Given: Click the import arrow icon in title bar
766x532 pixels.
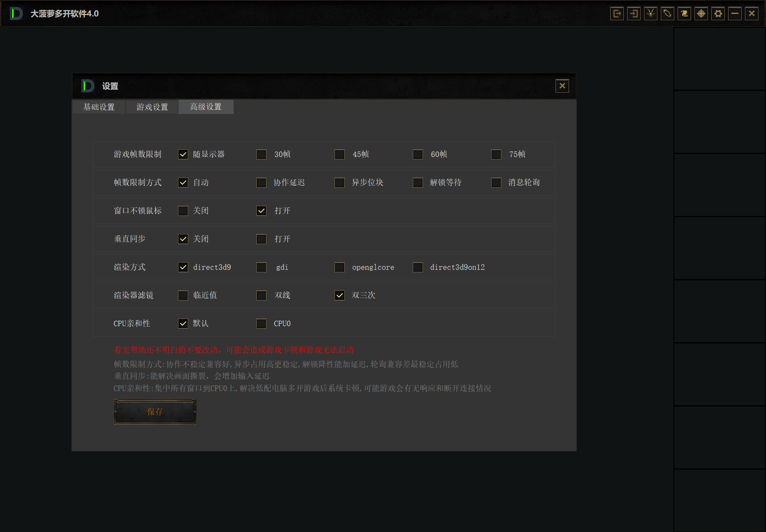Looking at the screenshot, I should pyautogui.click(x=634, y=13).
